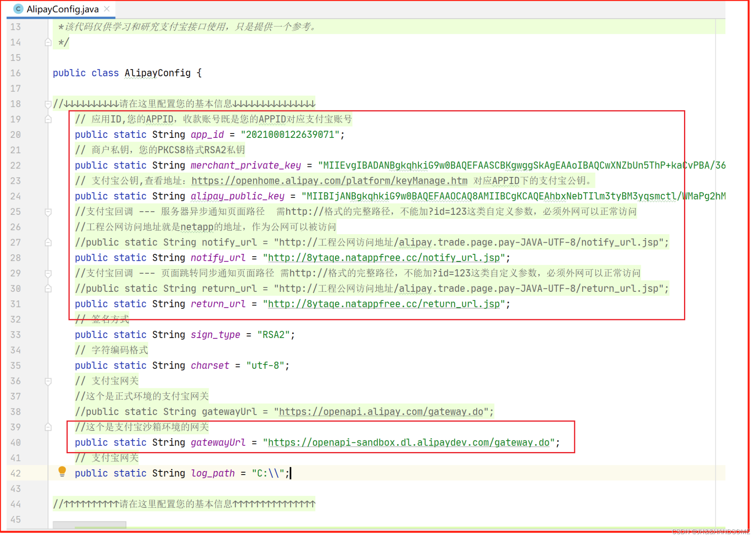This screenshot has width=756, height=538.
Task: Click the commented return_url line 30
Action: pyautogui.click(x=372, y=289)
